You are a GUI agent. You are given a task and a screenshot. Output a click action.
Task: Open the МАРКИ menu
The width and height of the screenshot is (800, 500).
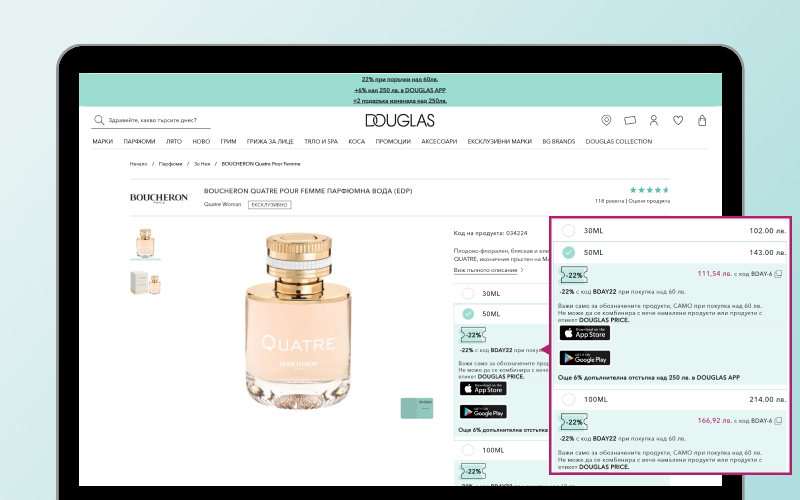[103, 141]
